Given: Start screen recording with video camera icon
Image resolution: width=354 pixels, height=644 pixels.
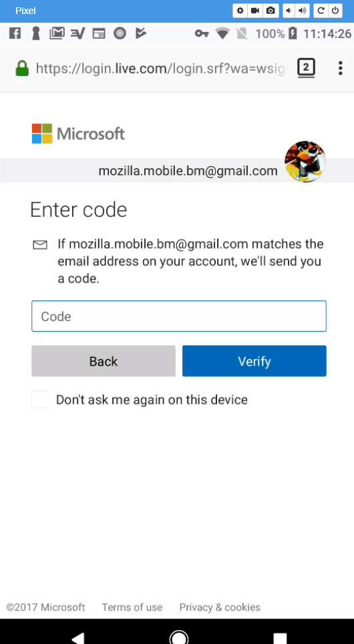Looking at the screenshot, I should click(255, 11).
